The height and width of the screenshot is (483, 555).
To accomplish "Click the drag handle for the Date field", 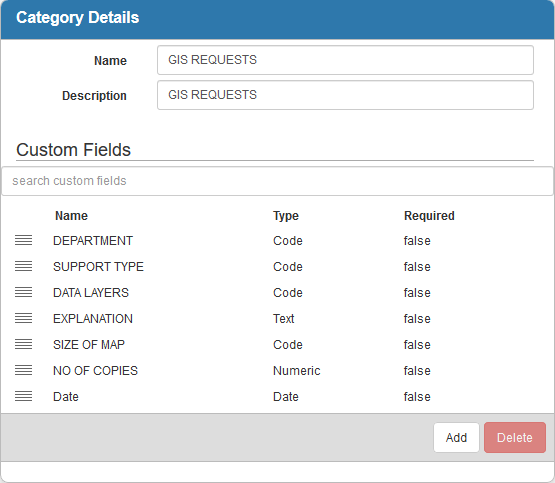I will coord(23,396).
